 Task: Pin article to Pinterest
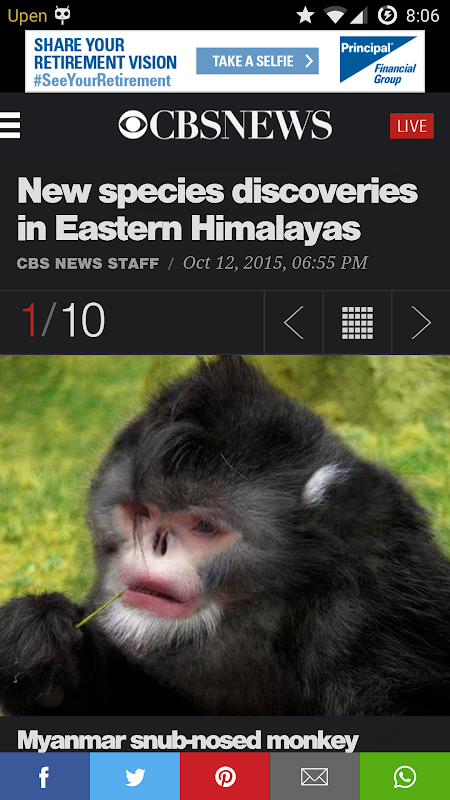coord(225,776)
